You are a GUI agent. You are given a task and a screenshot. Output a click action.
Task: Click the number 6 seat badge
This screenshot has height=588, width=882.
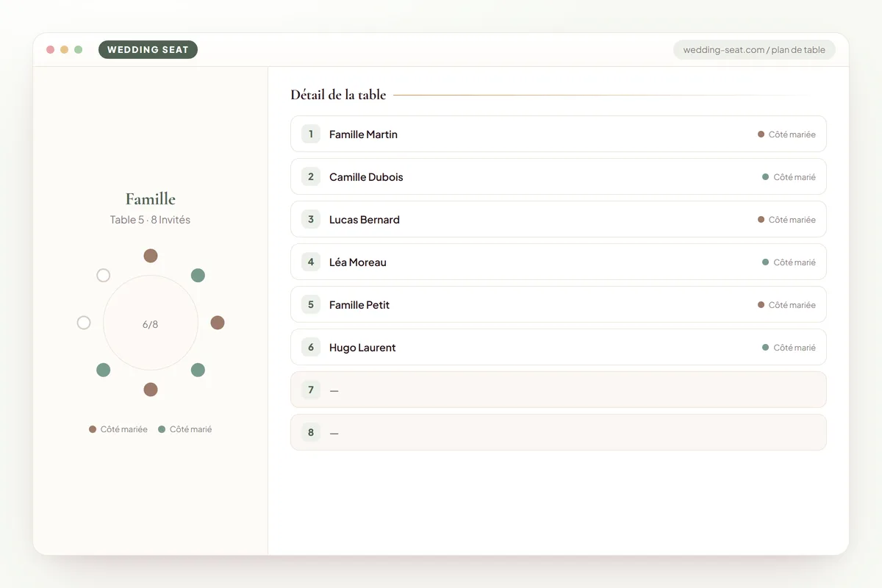tap(311, 347)
